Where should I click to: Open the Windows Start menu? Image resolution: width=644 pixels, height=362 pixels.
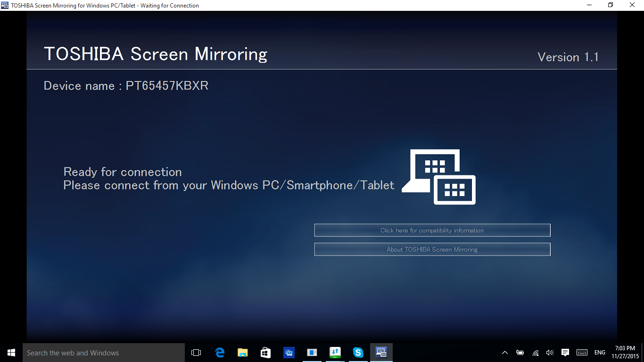[11, 353]
